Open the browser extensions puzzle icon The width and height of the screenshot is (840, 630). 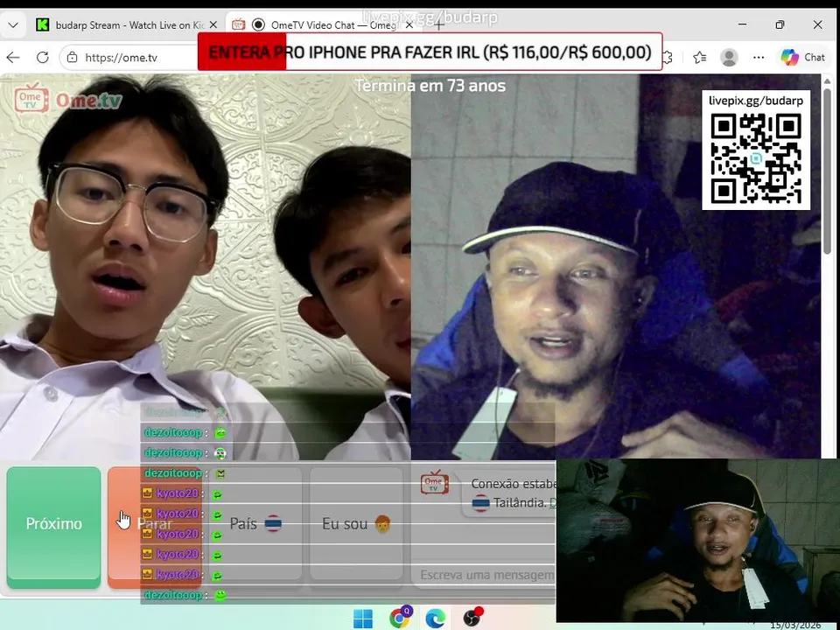pos(668,58)
